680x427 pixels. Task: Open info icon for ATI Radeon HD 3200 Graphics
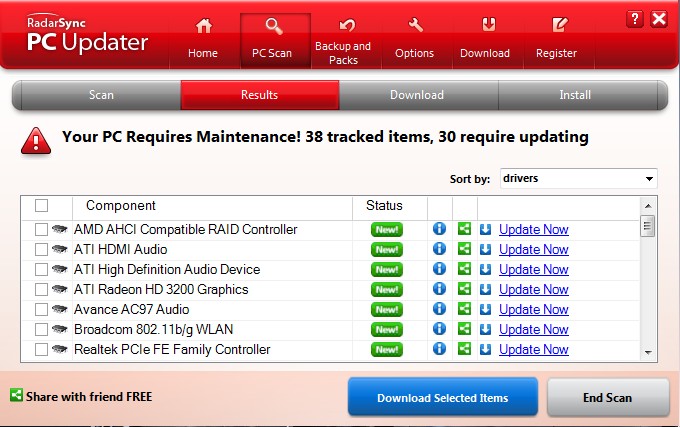(439, 288)
